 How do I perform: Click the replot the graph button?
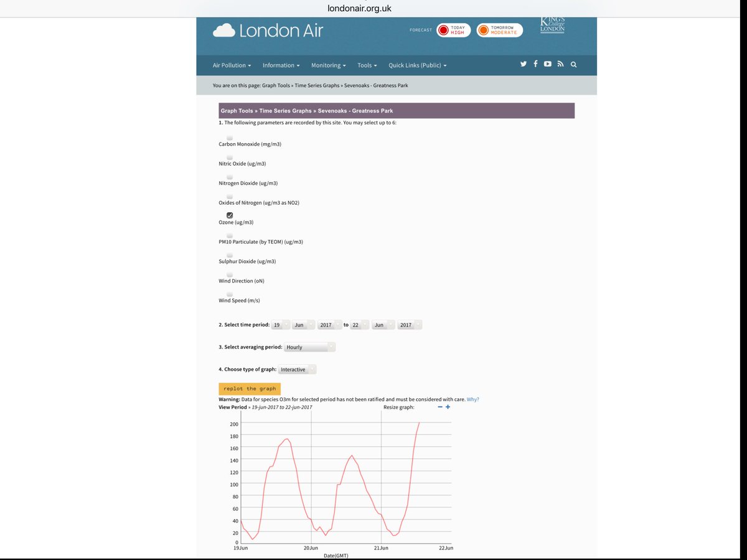(250, 388)
